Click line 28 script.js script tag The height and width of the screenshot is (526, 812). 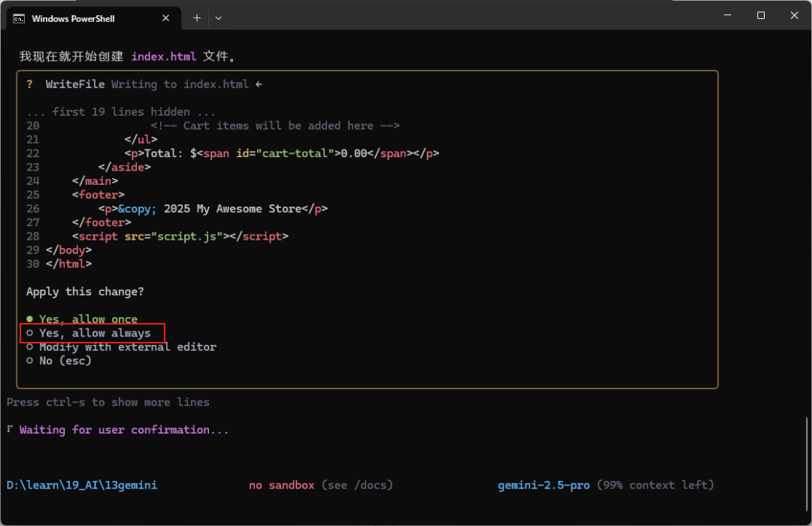[180, 236]
